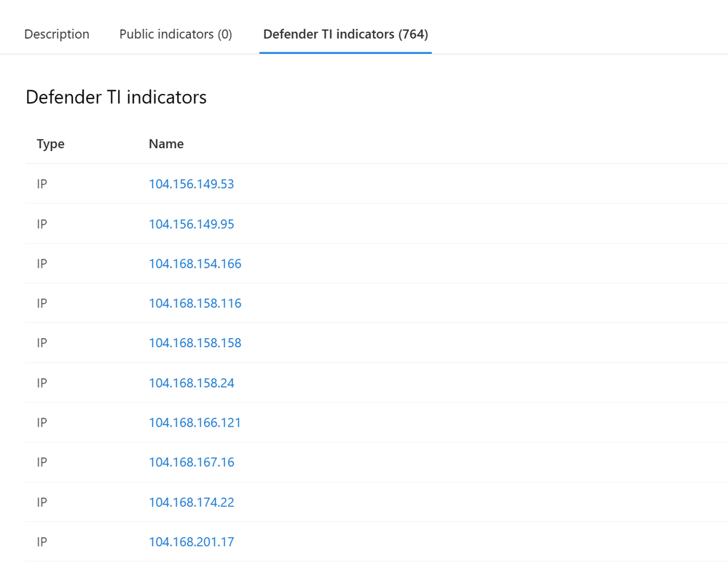Viewport: 728px width, 565px height.
Task: Click the IP type cell for 104.168.158.116
Action: (42, 303)
